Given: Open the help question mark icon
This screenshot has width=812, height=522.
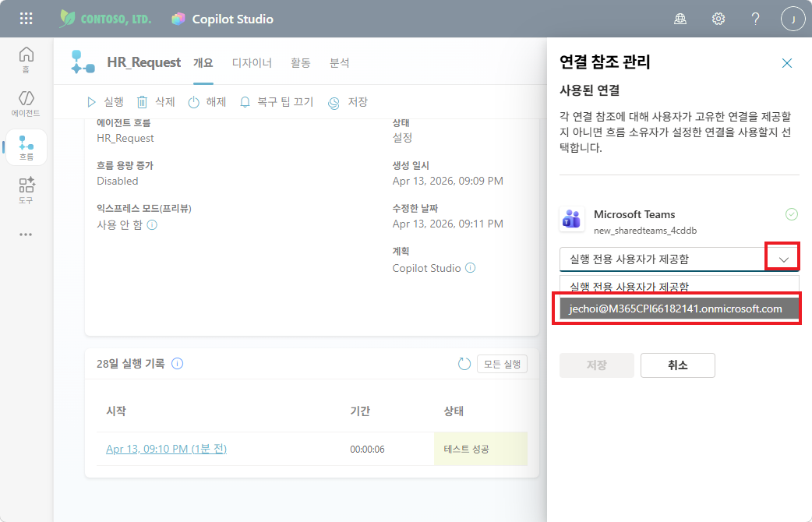Looking at the screenshot, I should point(756,19).
